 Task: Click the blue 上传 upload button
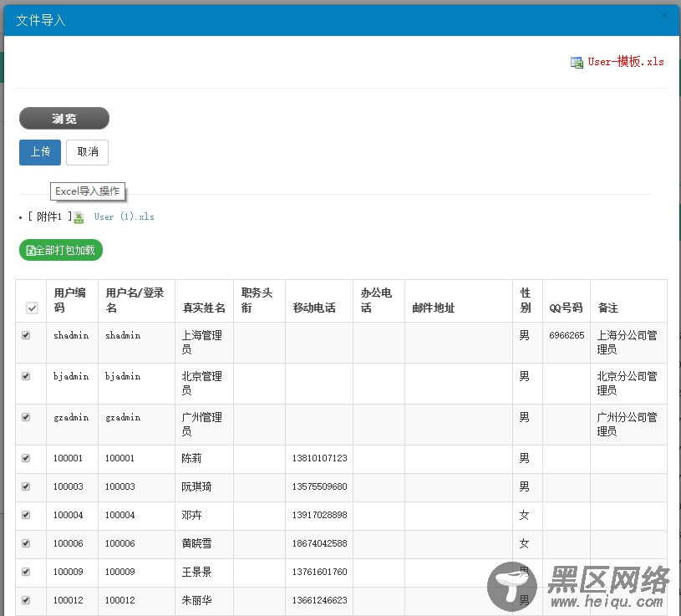pos(40,152)
